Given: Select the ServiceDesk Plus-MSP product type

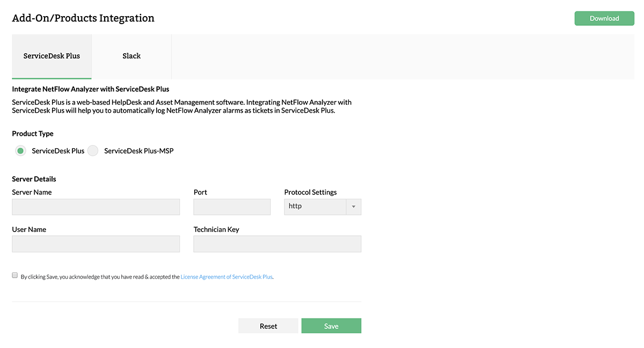Looking at the screenshot, I should 92,151.
